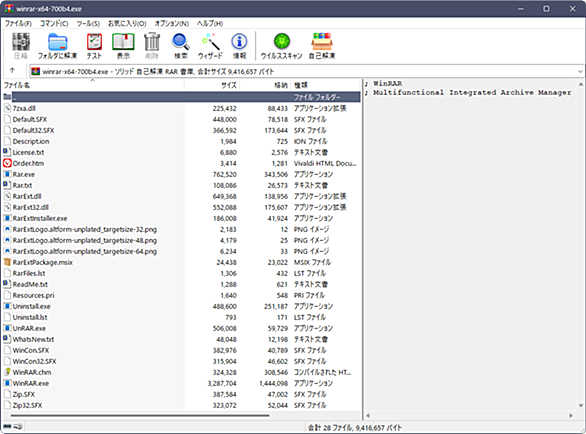Select ReadMe.txt file name
This screenshot has height=434, width=586.
[30, 284]
